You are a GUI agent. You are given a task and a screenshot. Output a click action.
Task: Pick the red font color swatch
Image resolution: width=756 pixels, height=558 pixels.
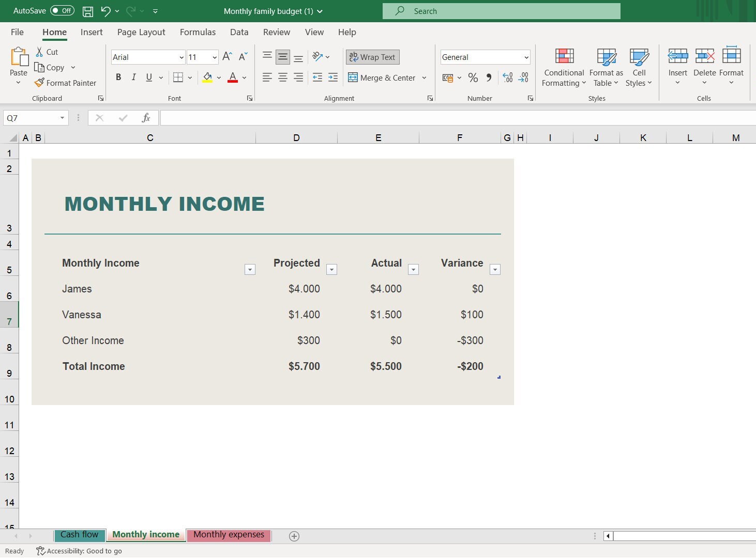232,81
